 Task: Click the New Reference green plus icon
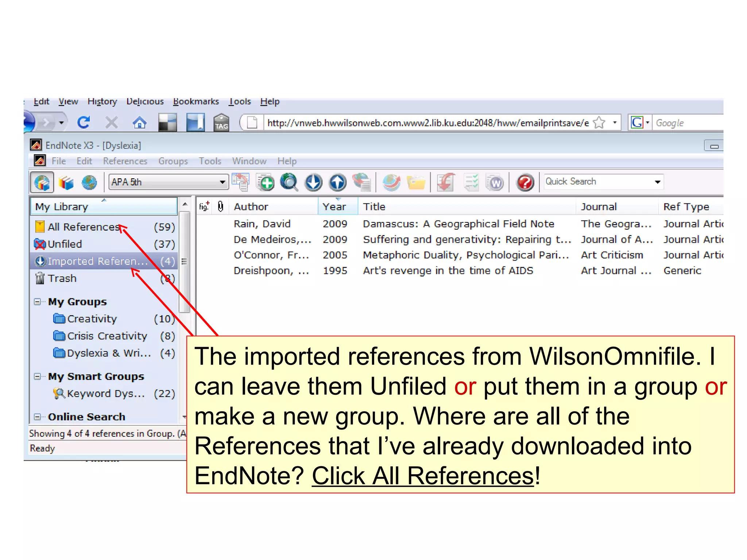tap(265, 182)
